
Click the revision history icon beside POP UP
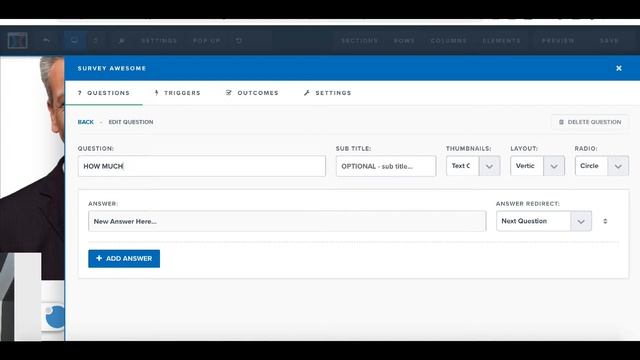[x=239, y=40]
